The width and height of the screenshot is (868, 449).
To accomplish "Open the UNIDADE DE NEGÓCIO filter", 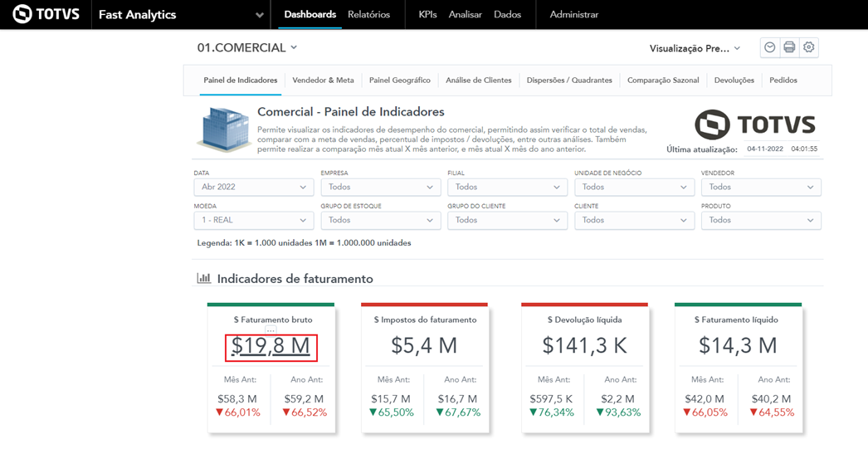I will [634, 187].
